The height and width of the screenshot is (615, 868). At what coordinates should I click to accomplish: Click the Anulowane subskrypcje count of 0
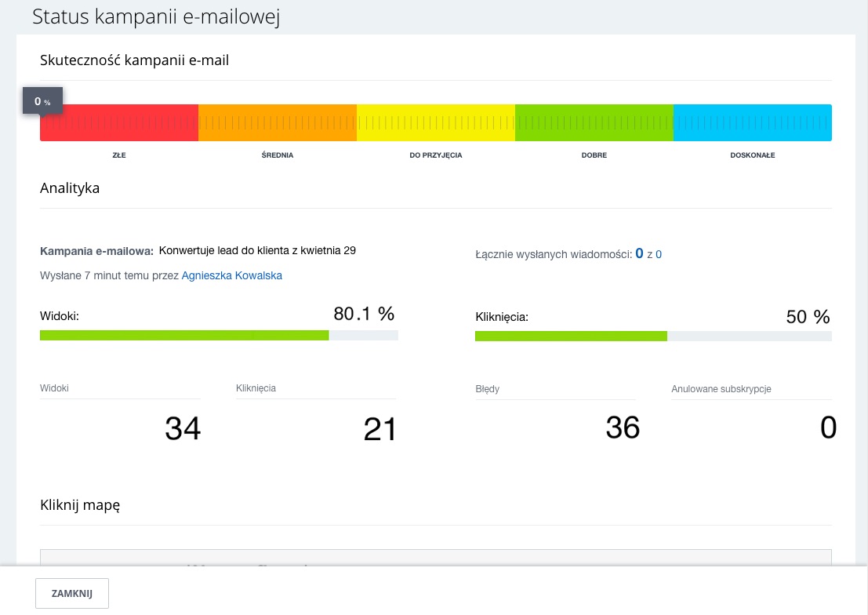(828, 428)
